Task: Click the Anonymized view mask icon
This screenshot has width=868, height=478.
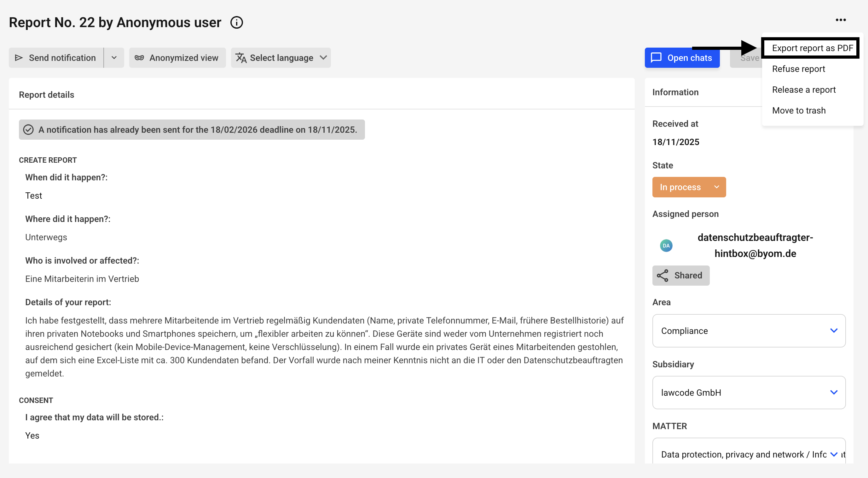Action: 139,58
